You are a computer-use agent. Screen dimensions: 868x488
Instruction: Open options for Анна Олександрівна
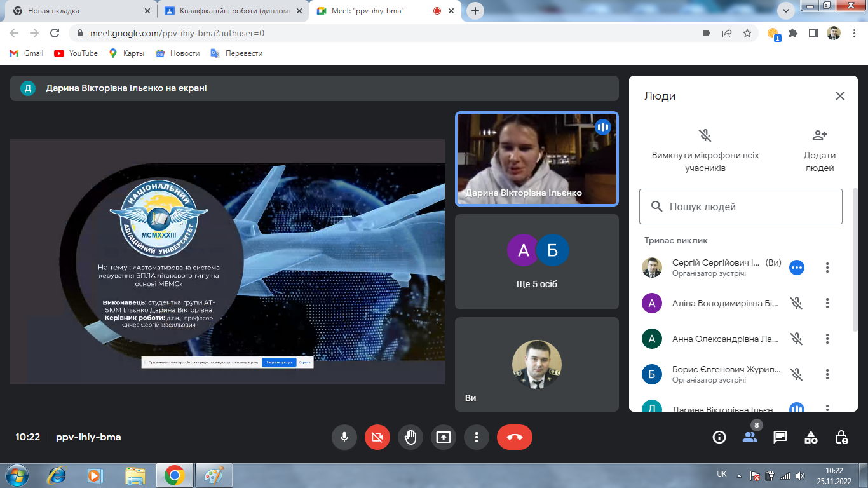(x=827, y=339)
